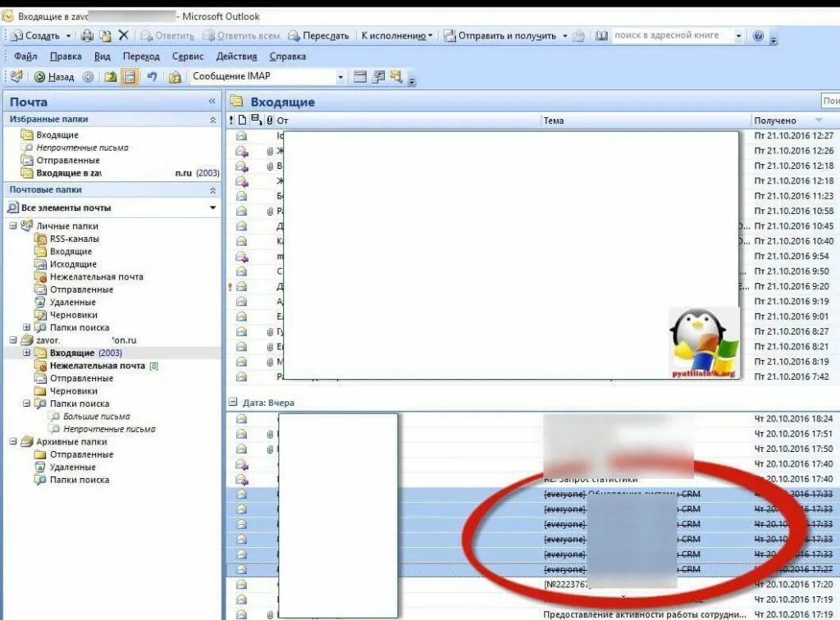The height and width of the screenshot is (620, 840).
Task: Sort messages by От column
Action: click(x=407, y=121)
